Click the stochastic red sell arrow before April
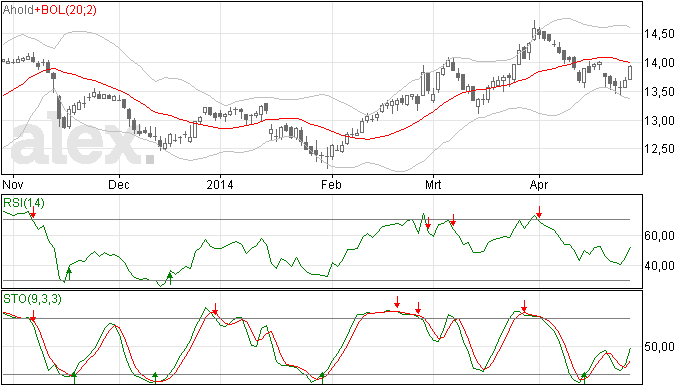This screenshot has width=690, height=387. pyautogui.click(x=524, y=306)
